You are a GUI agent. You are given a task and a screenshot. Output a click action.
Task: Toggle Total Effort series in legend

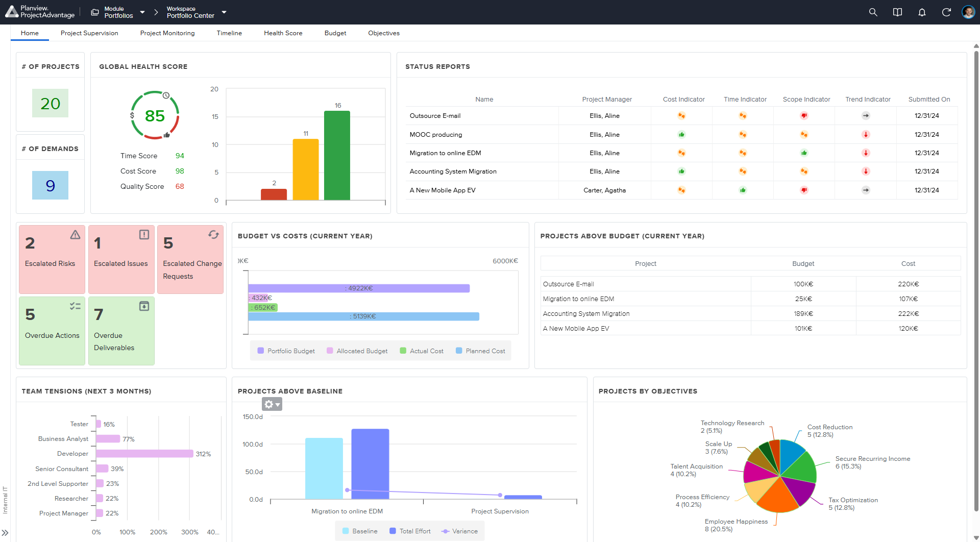[410, 531]
